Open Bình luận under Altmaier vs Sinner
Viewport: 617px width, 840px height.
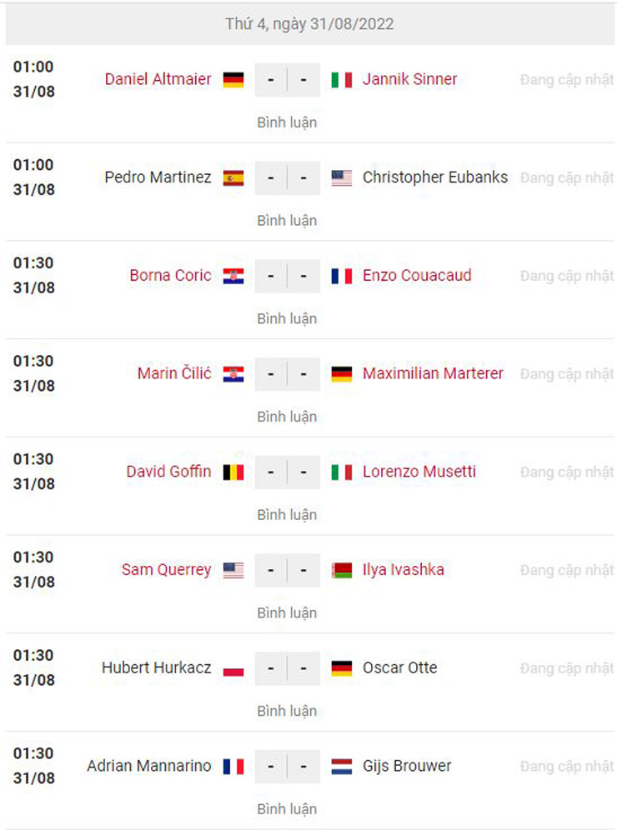pyautogui.click(x=287, y=122)
